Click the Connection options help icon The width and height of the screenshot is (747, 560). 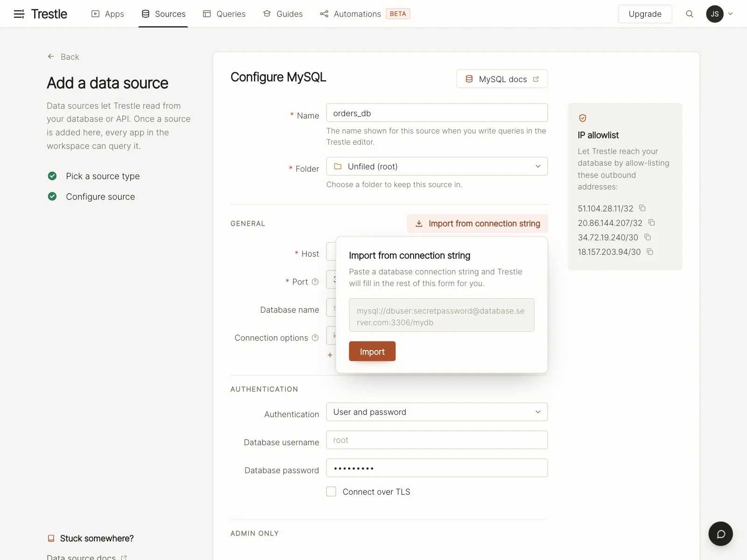point(315,338)
